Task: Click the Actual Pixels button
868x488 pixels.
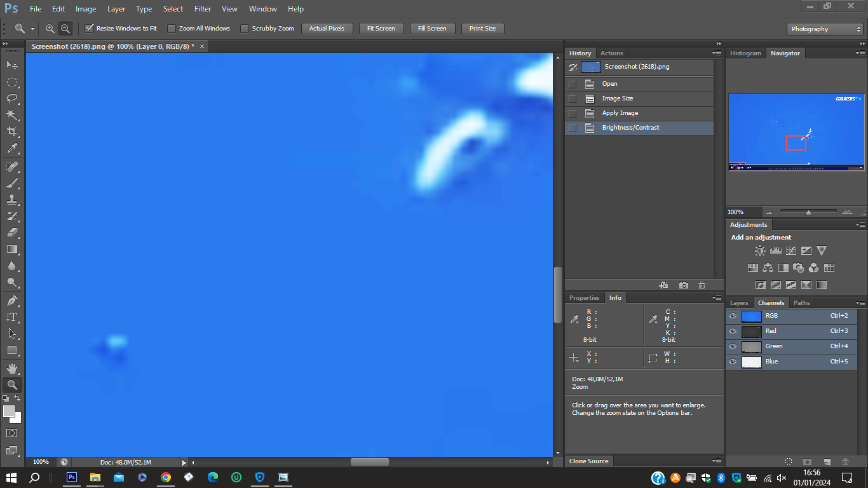Action: point(327,29)
